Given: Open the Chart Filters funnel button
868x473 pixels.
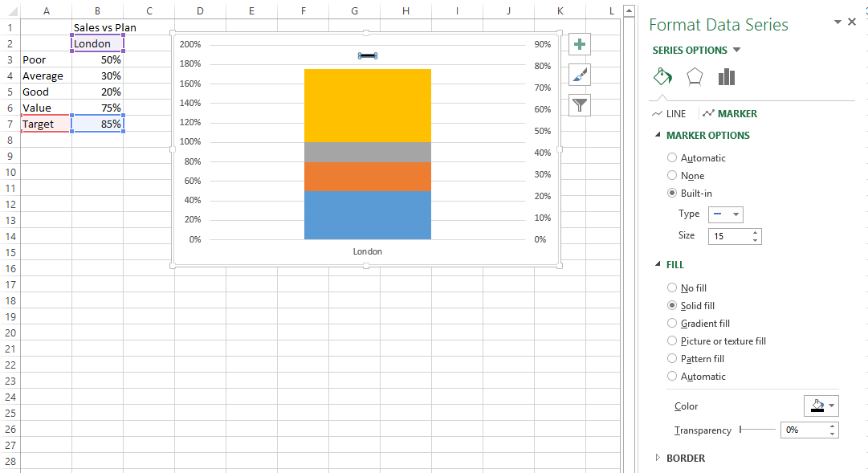Looking at the screenshot, I should click(x=580, y=104).
